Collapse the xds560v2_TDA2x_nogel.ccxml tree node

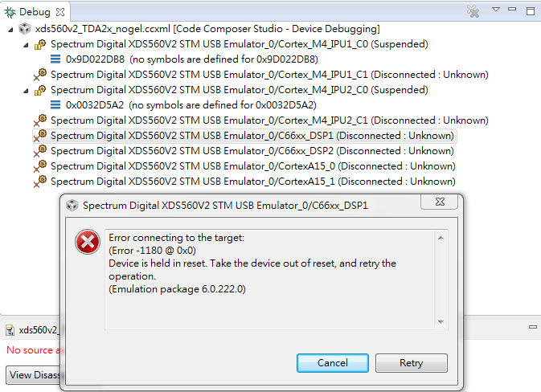(x=10, y=29)
